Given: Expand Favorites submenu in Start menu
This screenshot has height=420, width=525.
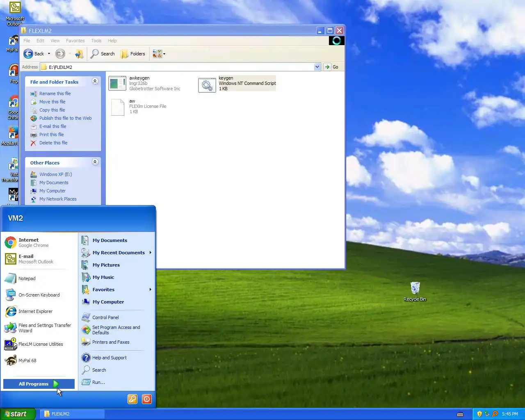Looking at the screenshot, I should (116, 290).
